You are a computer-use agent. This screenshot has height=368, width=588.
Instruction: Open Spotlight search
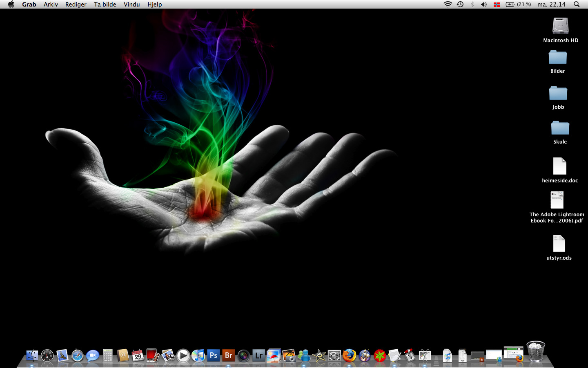[577, 4]
